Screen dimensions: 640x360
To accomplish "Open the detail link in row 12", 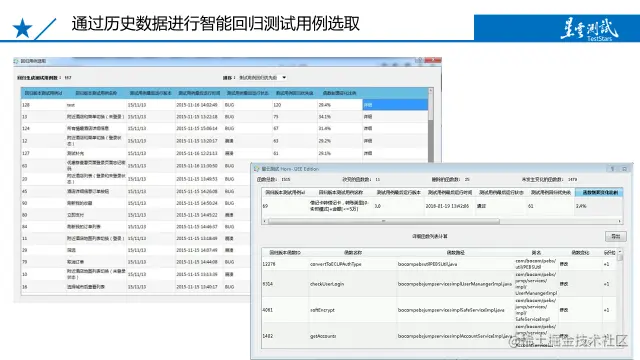I will tap(368, 141).
